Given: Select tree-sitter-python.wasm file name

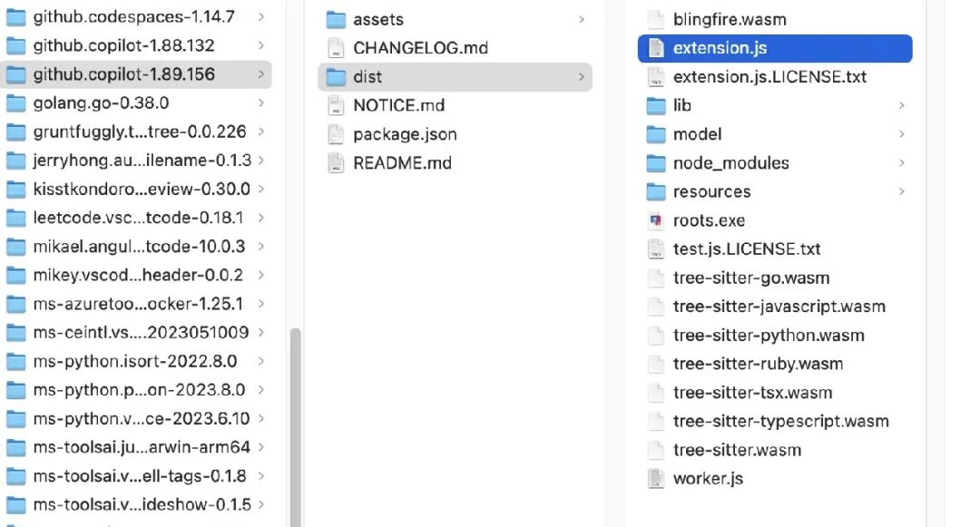Looking at the screenshot, I should (x=769, y=336).
